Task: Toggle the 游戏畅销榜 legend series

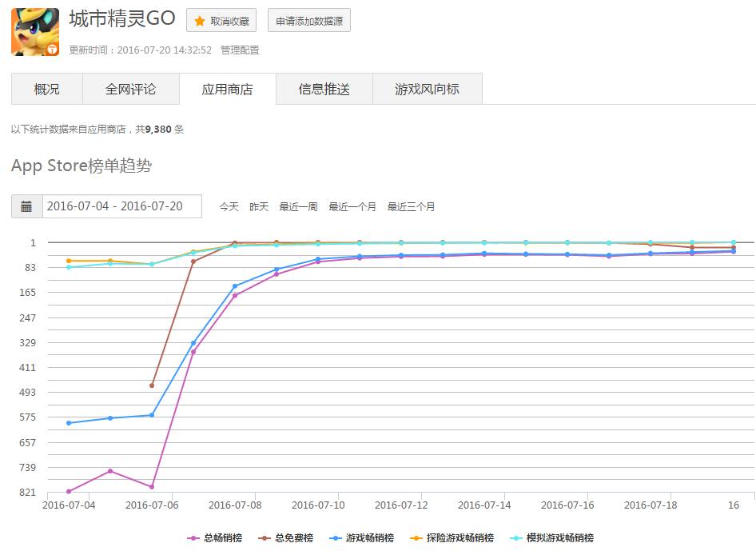Action: [x=361, y=538]
